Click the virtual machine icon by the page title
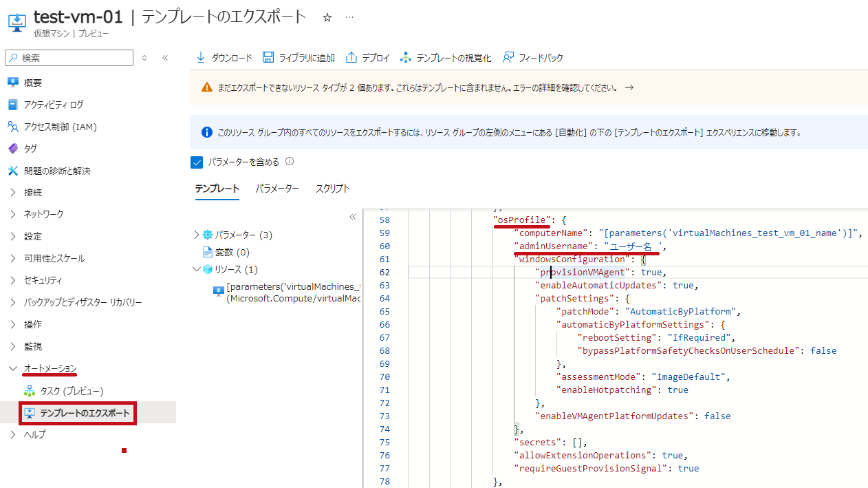The image size is (868, 488). click(x=17, y=21)
